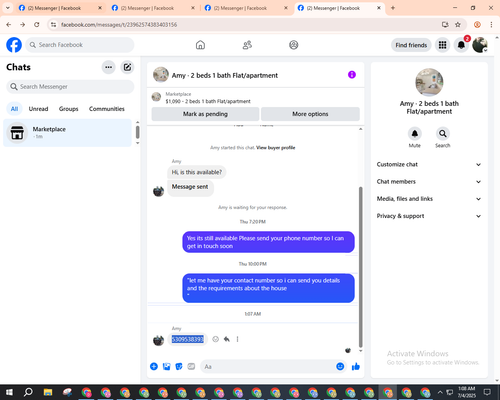Click the browser address bar URL

coord(119,25)
